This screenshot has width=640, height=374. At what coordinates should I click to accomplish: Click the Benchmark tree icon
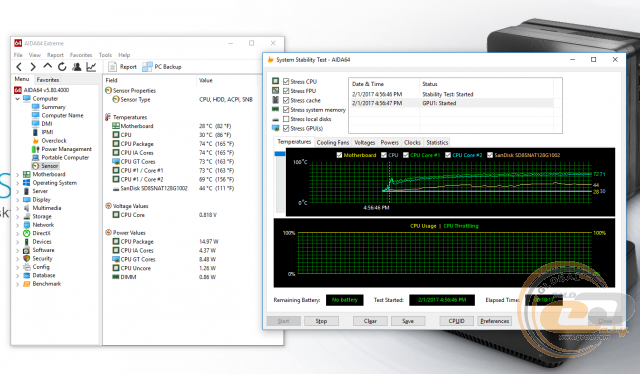(27, 284)
